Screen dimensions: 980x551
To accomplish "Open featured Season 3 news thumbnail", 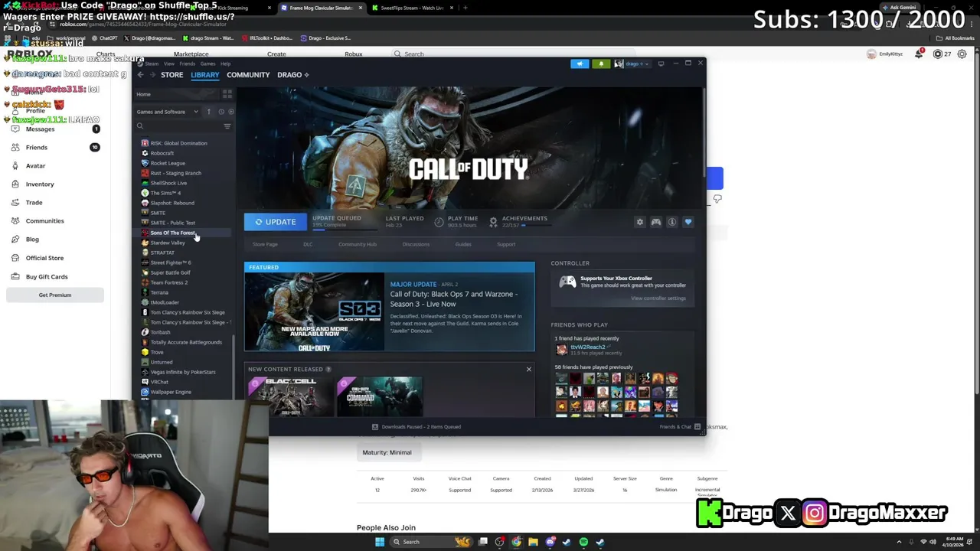I will click(314, 312).
